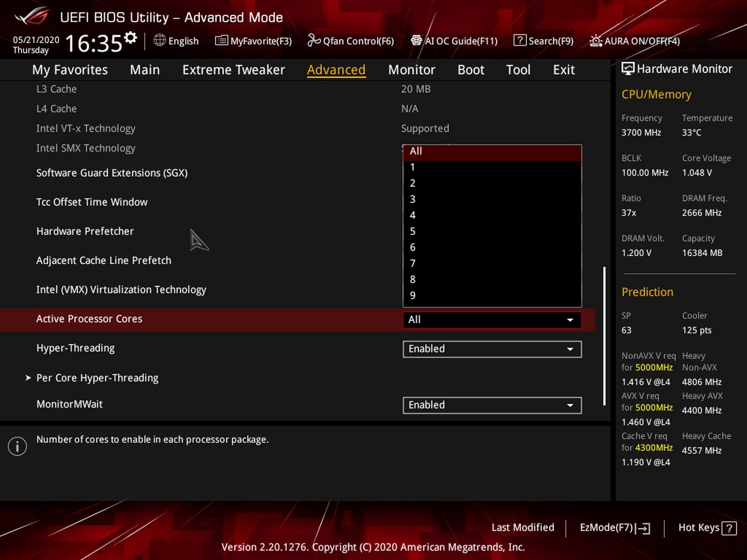The width and height of the screenshot is (747, 560).
Task: Expand Per Core Hyper-Threading submenu
Action: (x=98, y=378)
